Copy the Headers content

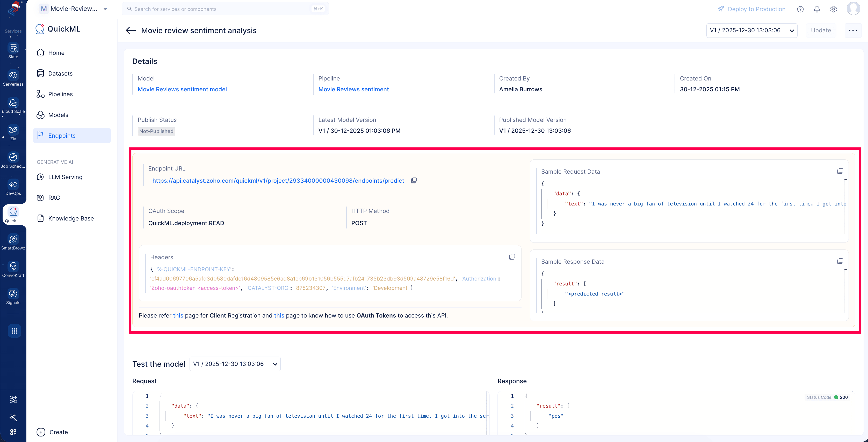click(x=512, y=257)
